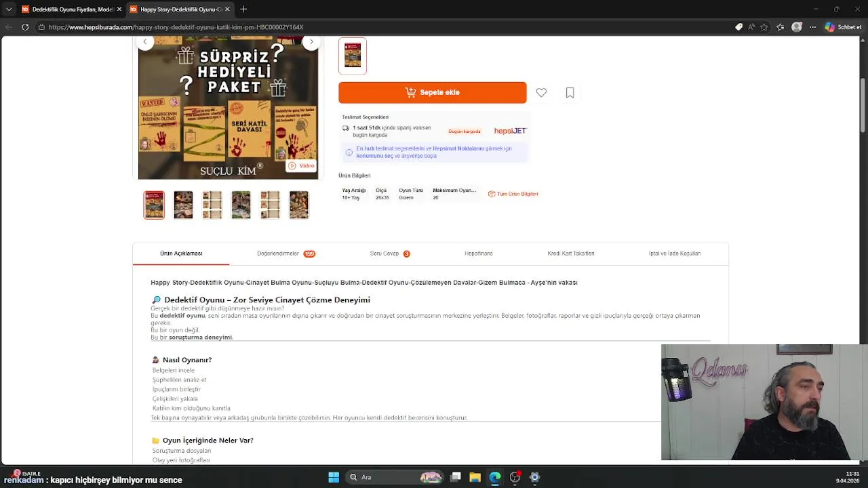Open the Windows Start menu
This screenshot has height=488, width=868.
(334, 477)
